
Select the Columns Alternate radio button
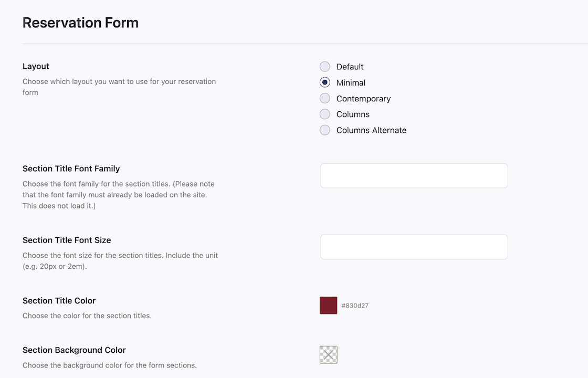325,130
